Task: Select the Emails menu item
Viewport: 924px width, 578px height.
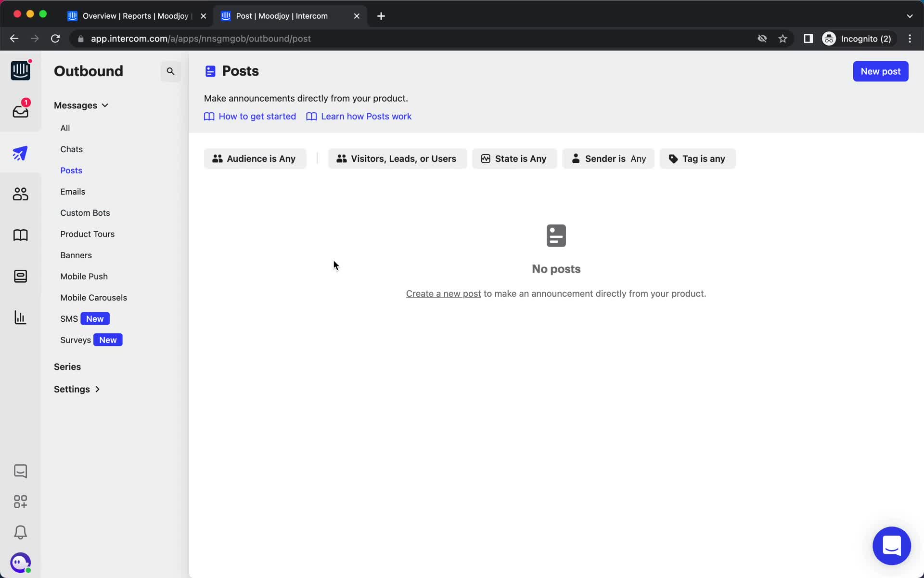Action: click(73, 191)
